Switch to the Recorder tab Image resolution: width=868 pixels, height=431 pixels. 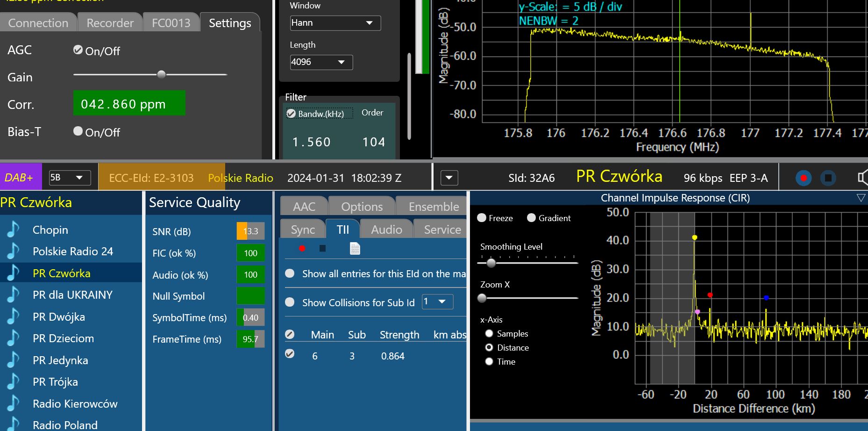tap(110, 23)
